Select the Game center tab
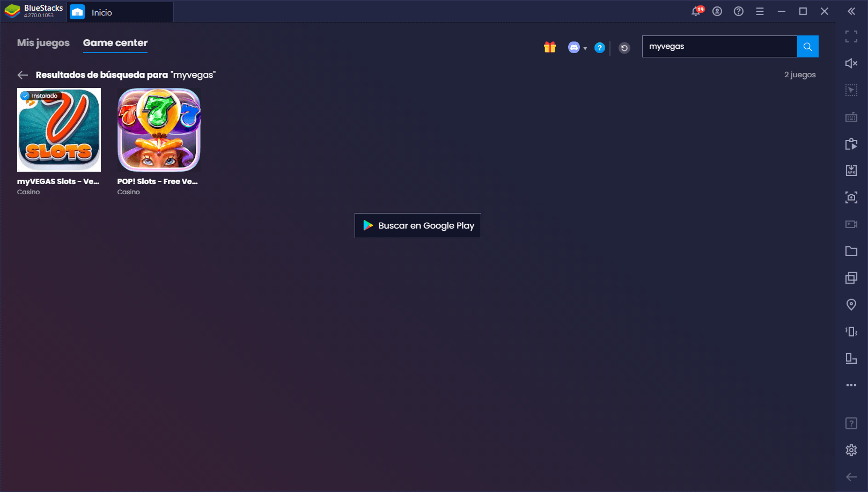The height and width of the screenshot is (492, 868). click(115, 43)
